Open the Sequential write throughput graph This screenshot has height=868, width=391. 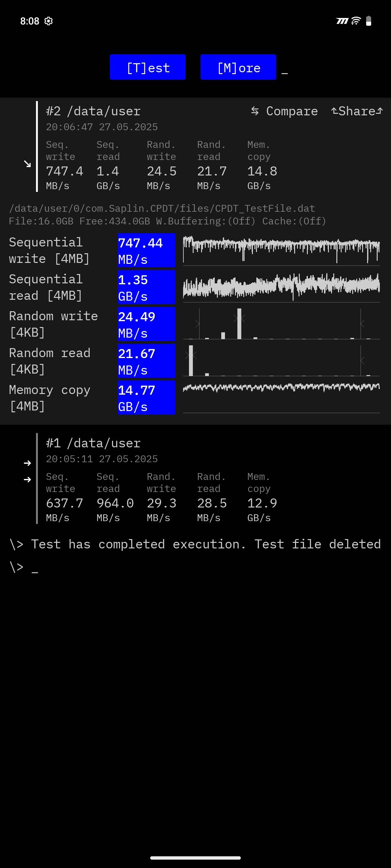pos(281,250)
